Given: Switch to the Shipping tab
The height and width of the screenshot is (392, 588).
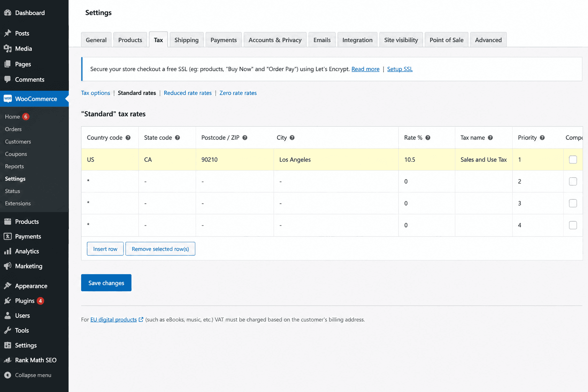Looking at the screenshot, I should coord(186,40).
